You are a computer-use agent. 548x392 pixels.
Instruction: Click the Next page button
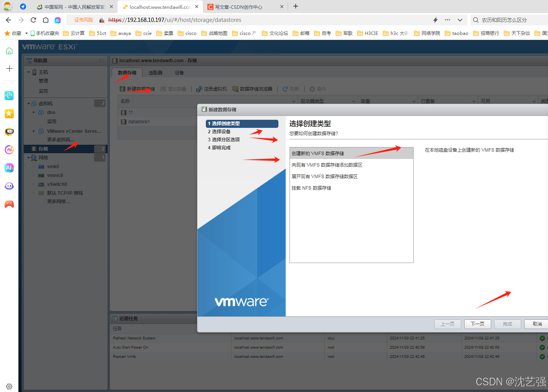point(478,324)
